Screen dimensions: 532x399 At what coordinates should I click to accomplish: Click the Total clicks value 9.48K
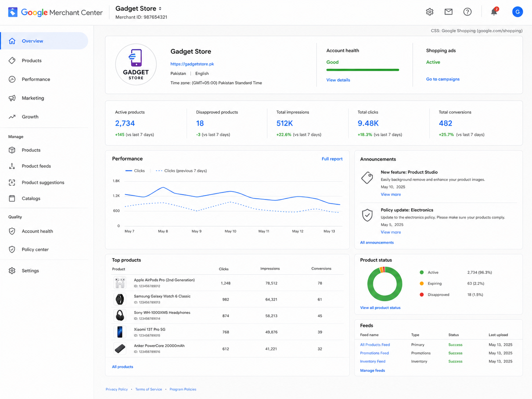pyautogui.click(x=368, y=123)
